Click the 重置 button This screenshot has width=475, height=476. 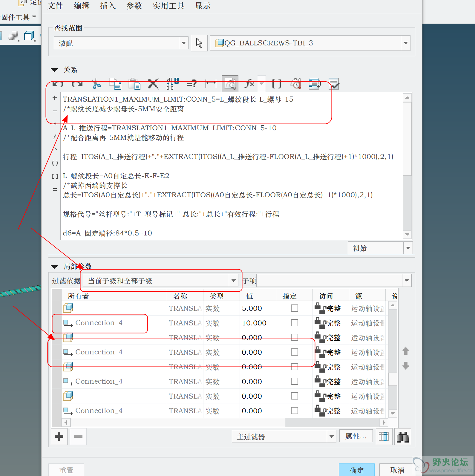click(66, 470)
